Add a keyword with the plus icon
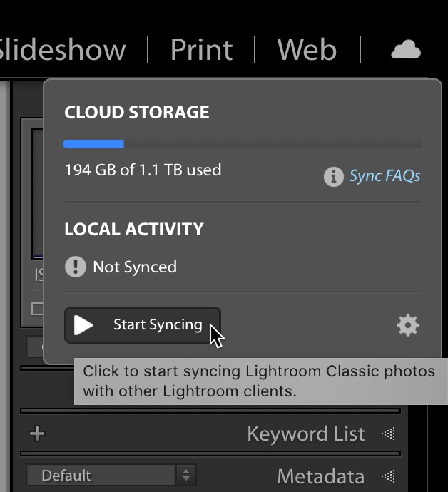Viewport: 448px width, 492px height. (x=37, y=434)
